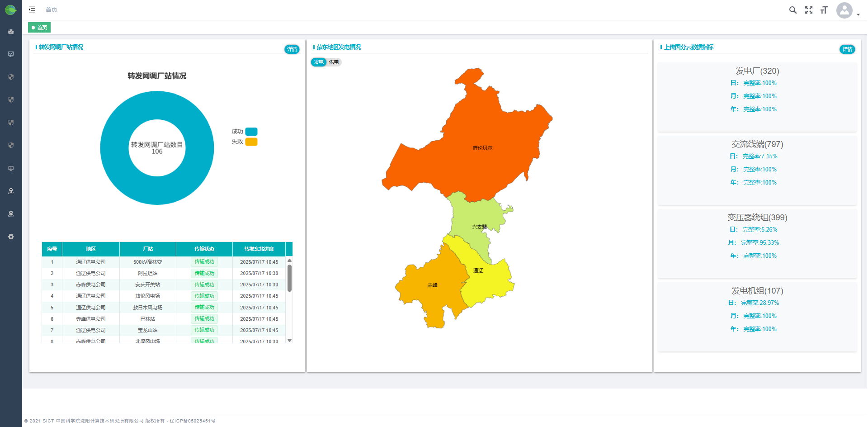Image resolution: width=868 pixels, height=427 pixels.
Task: Click the scrollbar down arrow in table
Action: (290, 340)
